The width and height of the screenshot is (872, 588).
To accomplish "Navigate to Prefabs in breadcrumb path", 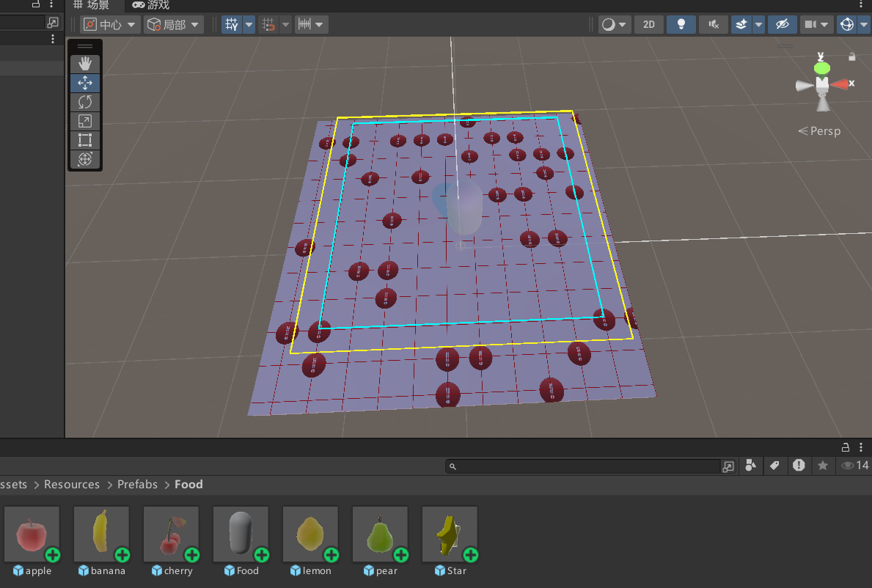I will [137, 485].
